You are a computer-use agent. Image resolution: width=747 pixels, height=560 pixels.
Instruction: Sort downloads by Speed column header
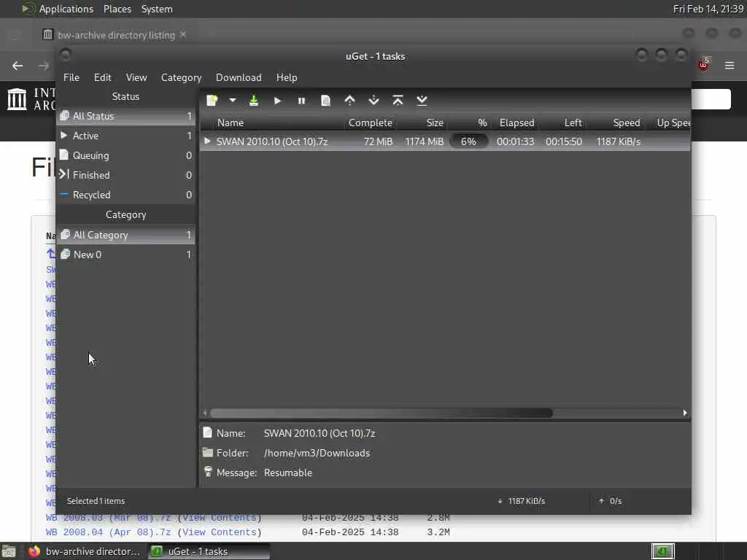(616, 122)
